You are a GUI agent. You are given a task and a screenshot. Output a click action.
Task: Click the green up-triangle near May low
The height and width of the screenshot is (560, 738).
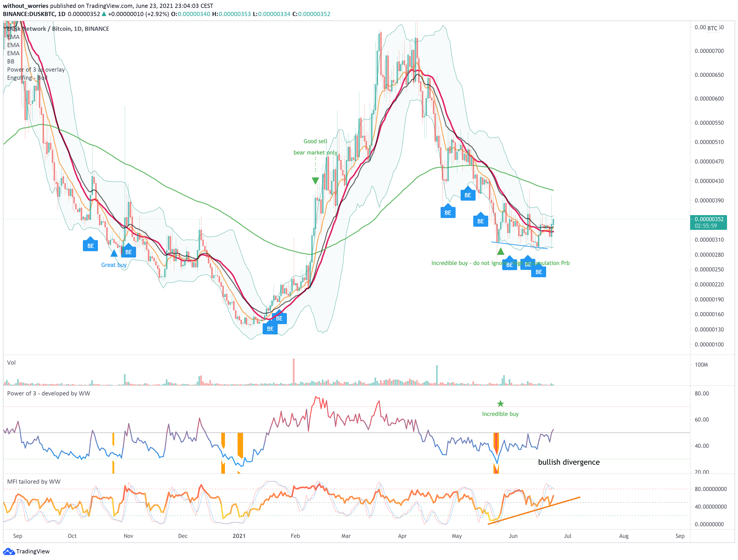(x=500, y=251)
